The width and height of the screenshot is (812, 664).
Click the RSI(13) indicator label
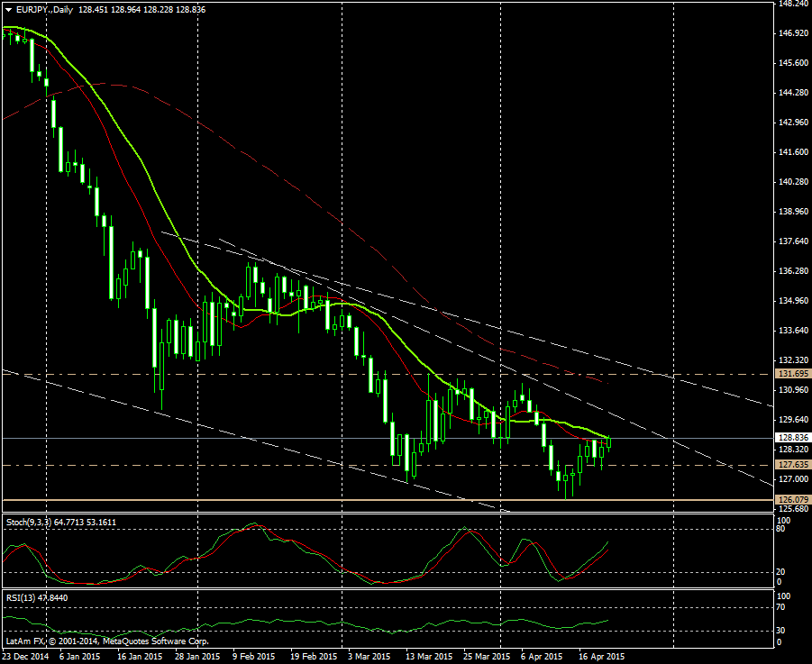[x=20, y=596]
